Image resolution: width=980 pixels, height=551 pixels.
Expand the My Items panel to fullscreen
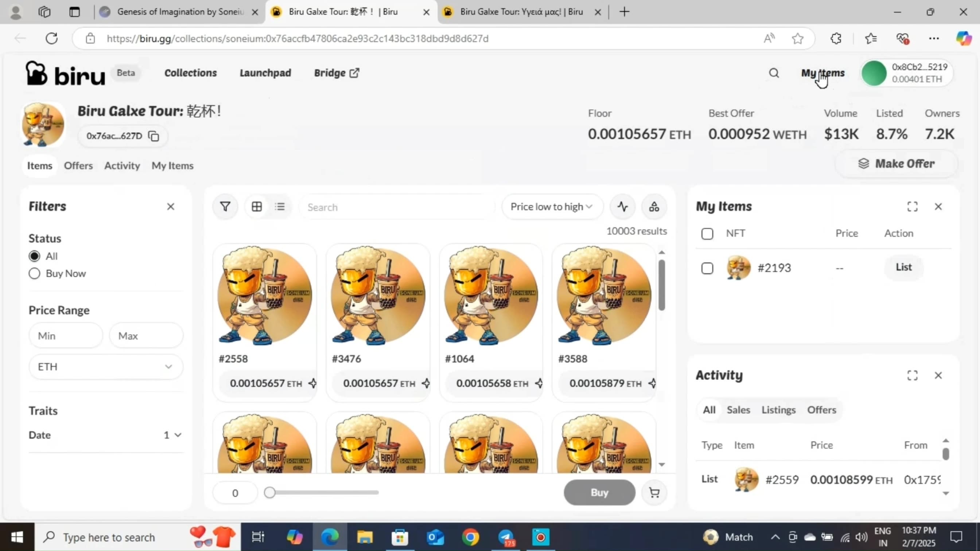click(x=912, y=207)
